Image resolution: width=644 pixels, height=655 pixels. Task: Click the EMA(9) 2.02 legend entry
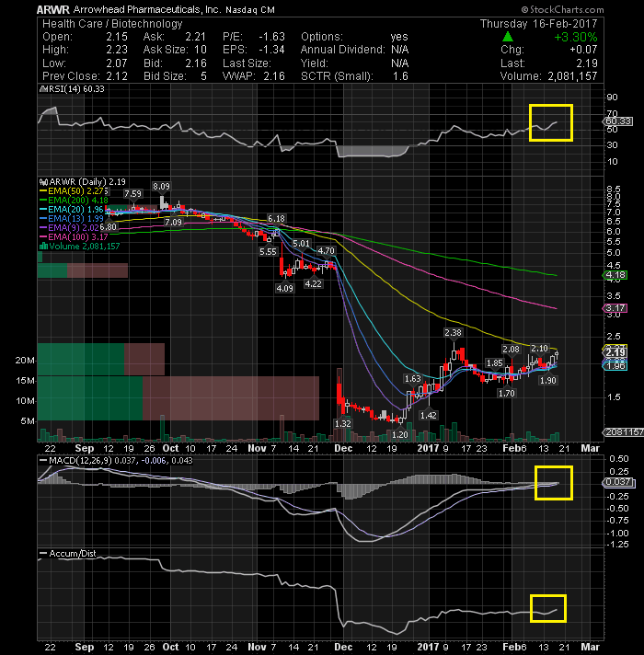point(69,227)
